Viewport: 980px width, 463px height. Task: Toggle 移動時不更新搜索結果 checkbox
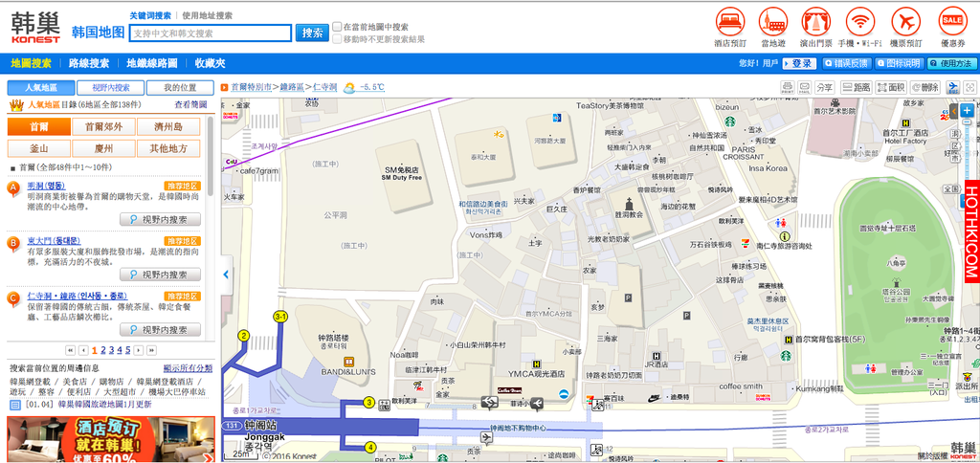[x=338, y=38]
